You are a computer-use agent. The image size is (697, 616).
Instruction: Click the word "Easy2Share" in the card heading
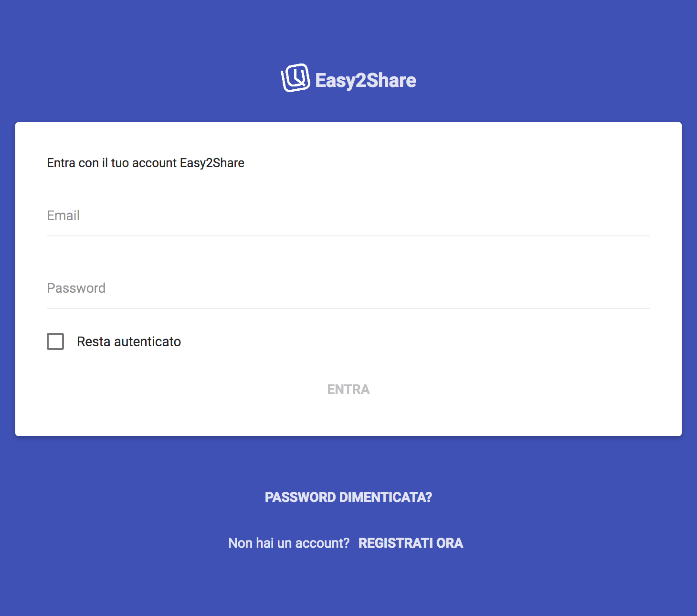(212, 163)
